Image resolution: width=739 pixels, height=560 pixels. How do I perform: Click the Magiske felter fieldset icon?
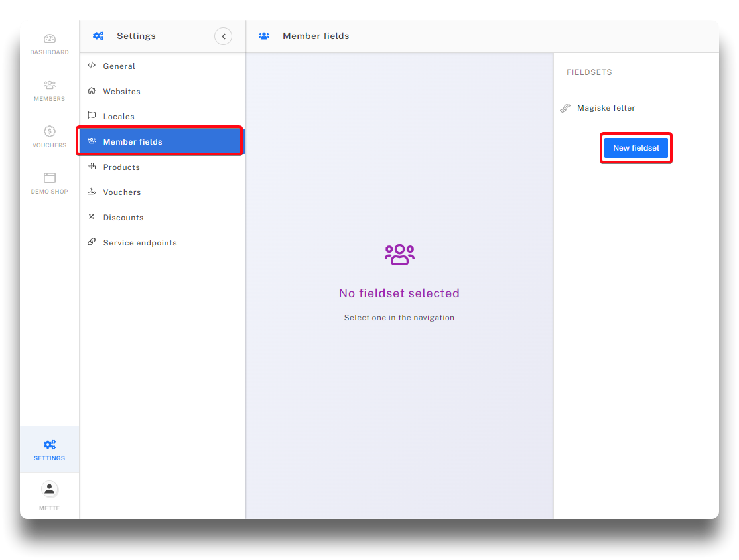[565, 108]
